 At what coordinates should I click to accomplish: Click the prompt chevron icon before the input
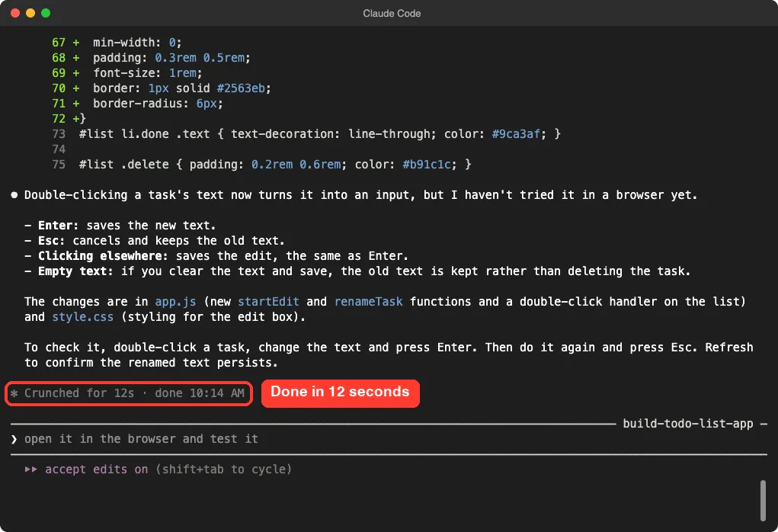click(x=14, y=439)
